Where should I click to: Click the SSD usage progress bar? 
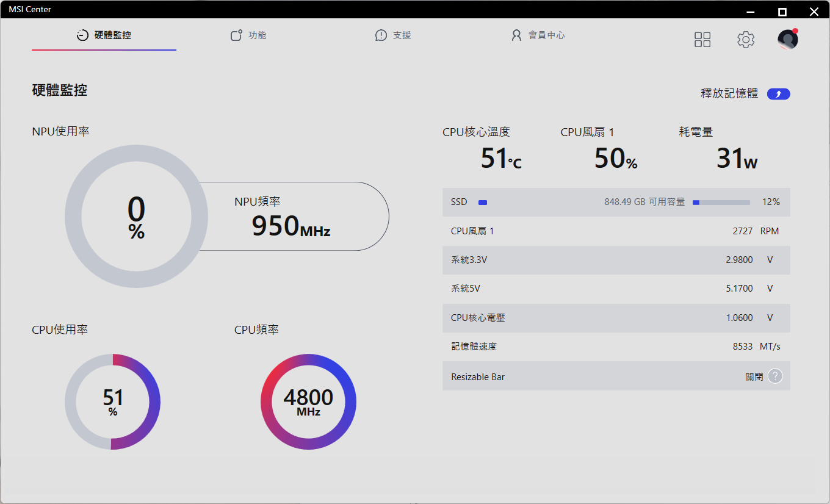click(x=721, y=203)
